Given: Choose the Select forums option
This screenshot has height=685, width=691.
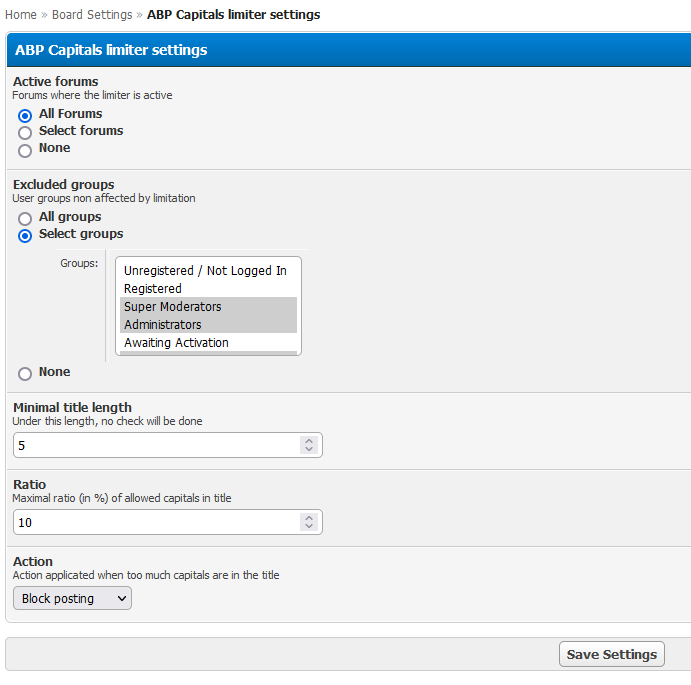Looking at the screenshot, I should point(25,132).
